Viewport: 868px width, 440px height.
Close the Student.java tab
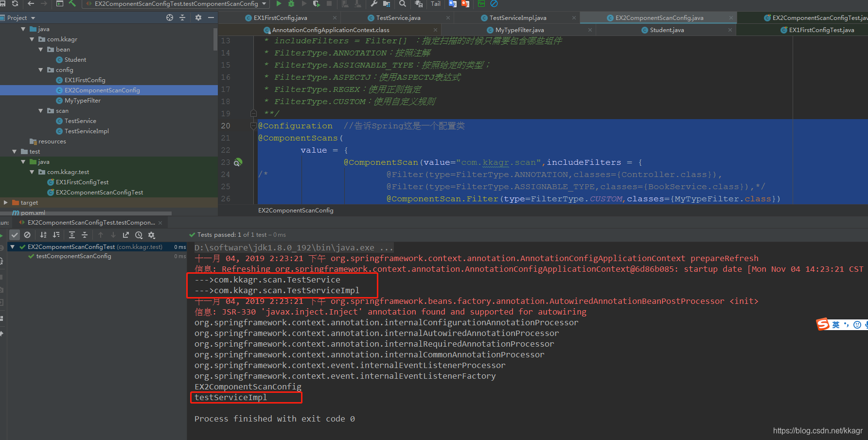click(730, 30)
